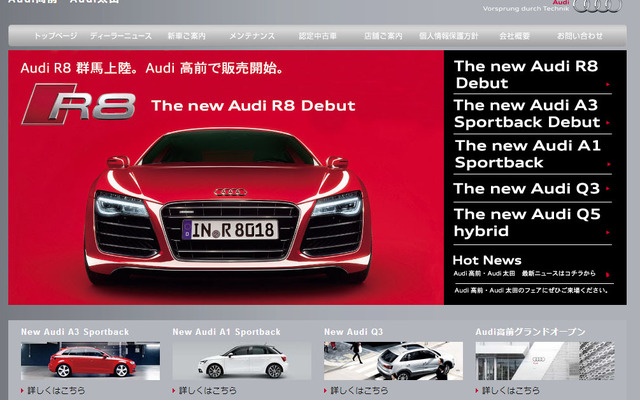Select 店舗ご案内 in the navigation bar
640x400 pixels.
383,36
